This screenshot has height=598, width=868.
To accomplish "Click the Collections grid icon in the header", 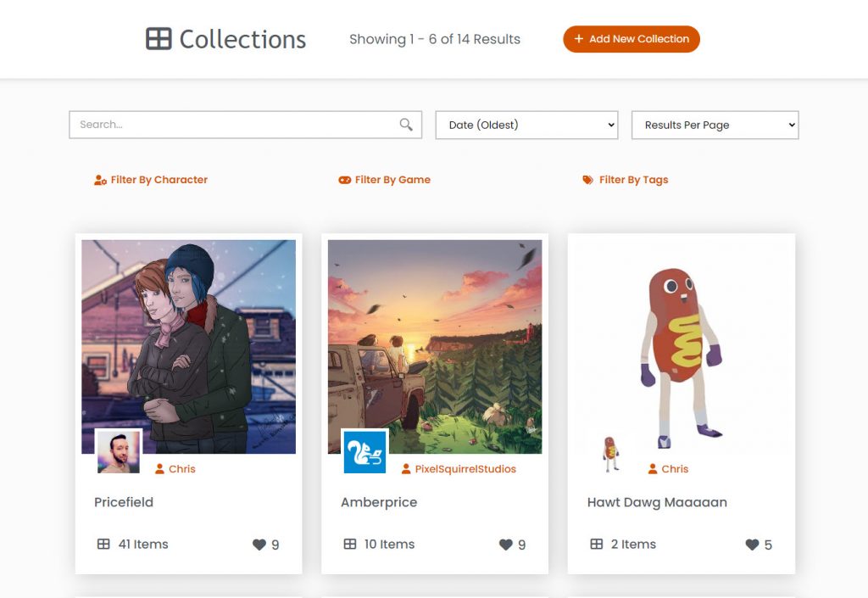I will [158, 39].
